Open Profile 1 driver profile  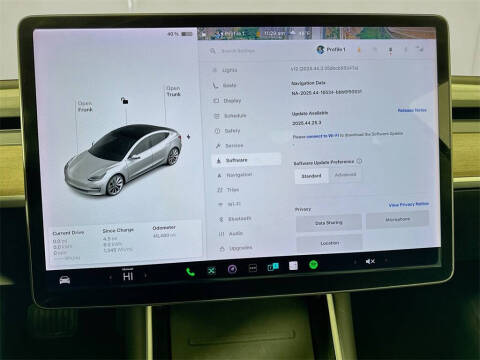click(331, 50)
